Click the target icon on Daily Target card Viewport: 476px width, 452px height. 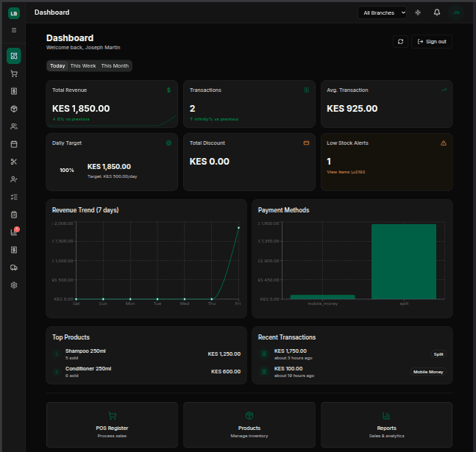(168, 143)
